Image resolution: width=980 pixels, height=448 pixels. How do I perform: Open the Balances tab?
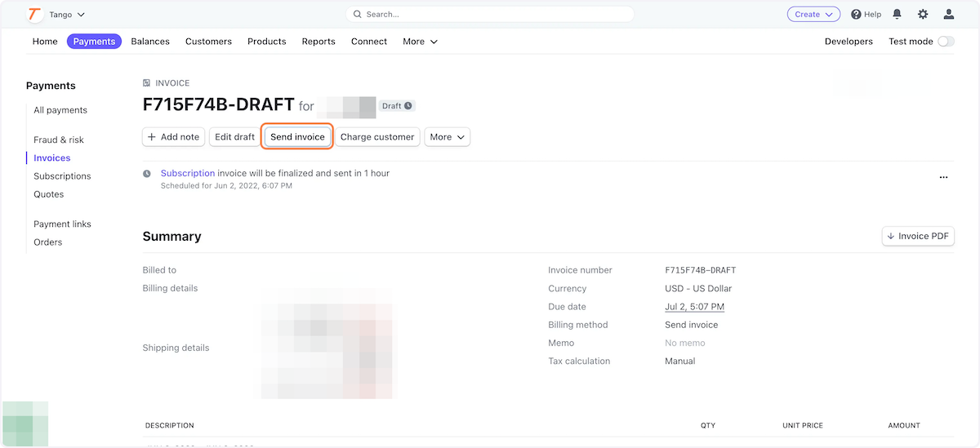click(150, 42)
